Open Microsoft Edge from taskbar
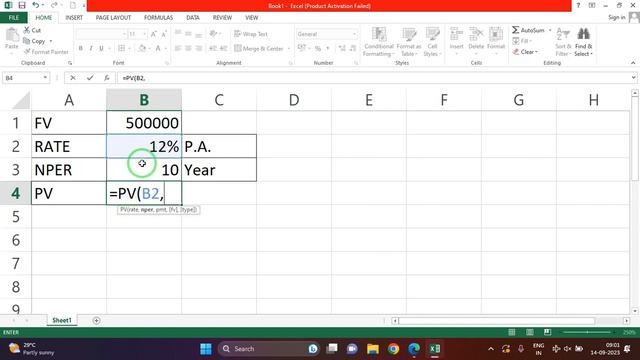 pos(414,349)
